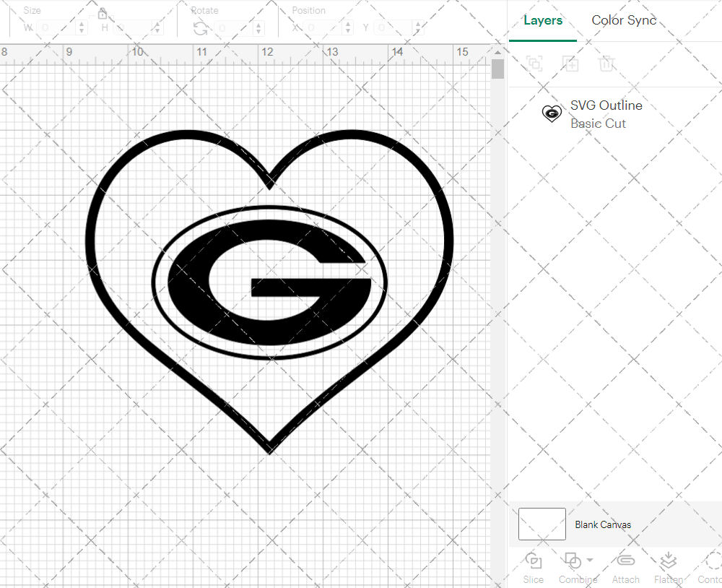Click the G logo inside the heart
The width and height of the screenshot is (722, 588).
(x=269, y=282)
